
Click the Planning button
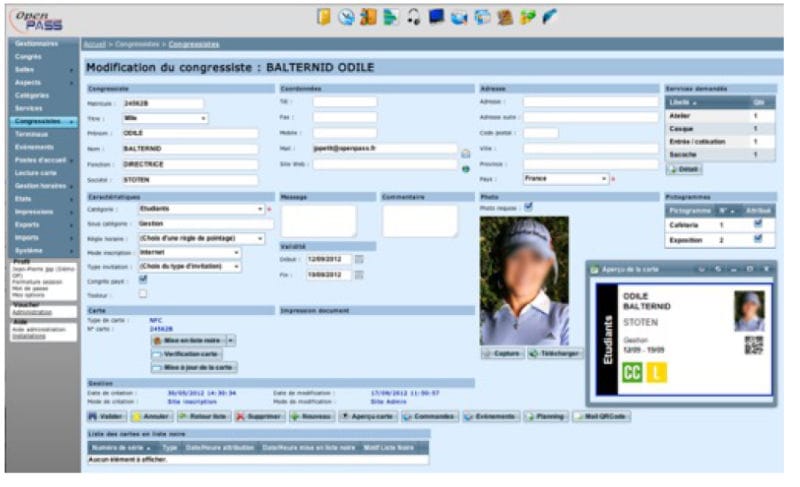click(545, 417)
